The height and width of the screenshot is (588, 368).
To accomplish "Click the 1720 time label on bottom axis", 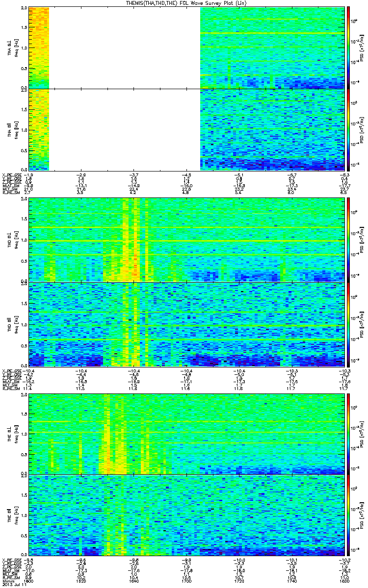I will [x=239, y=582].
